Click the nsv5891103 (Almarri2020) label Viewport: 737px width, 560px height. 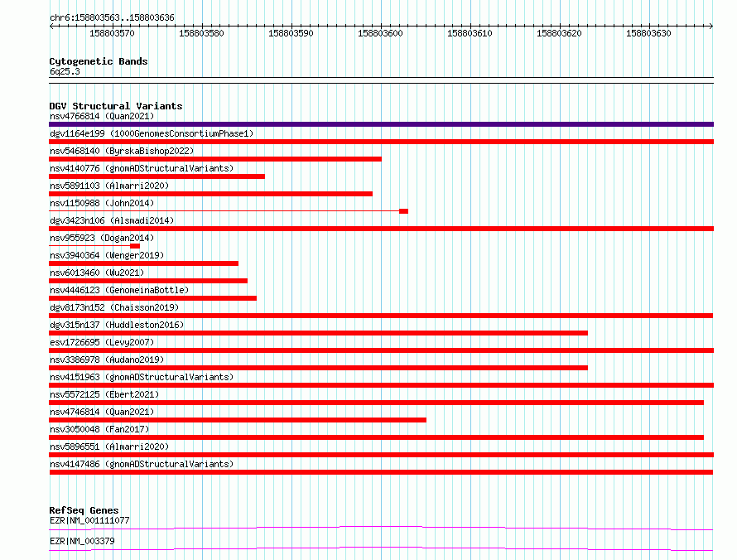tap(109, 186)
